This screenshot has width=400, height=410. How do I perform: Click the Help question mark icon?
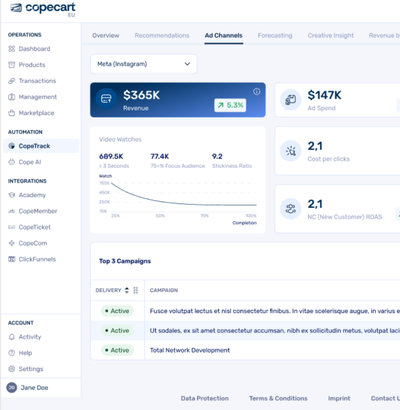click(x=12, y=353)
